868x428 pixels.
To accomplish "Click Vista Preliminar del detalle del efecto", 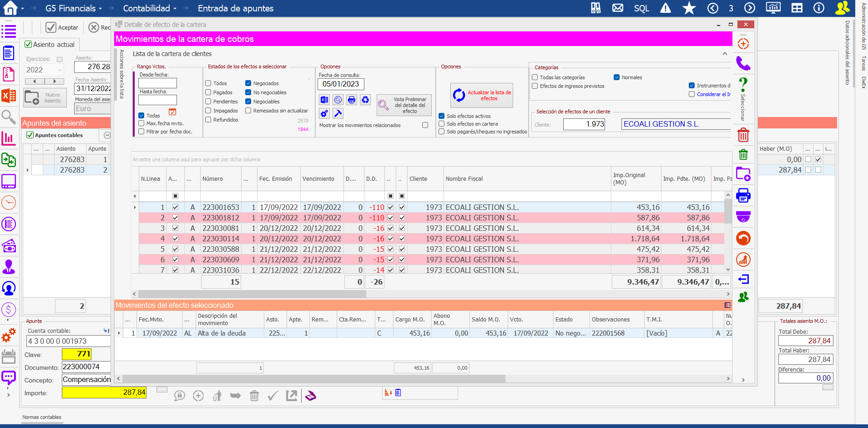I will [x=404, y=105].
